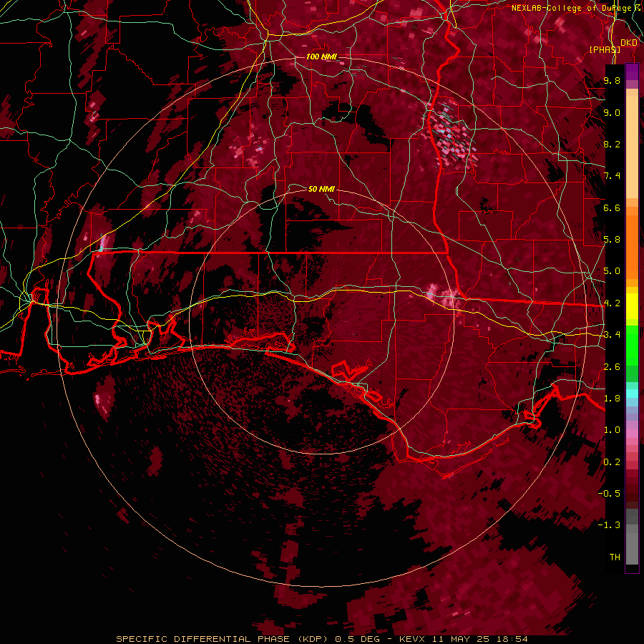Pick the purple top segment of color bar
The height and width of the screenshot is (644, 644).
click(x=632, y=72)
